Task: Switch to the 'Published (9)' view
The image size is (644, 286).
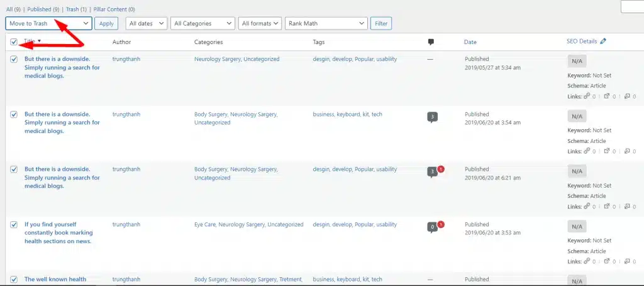Action: tap(43, 9)
